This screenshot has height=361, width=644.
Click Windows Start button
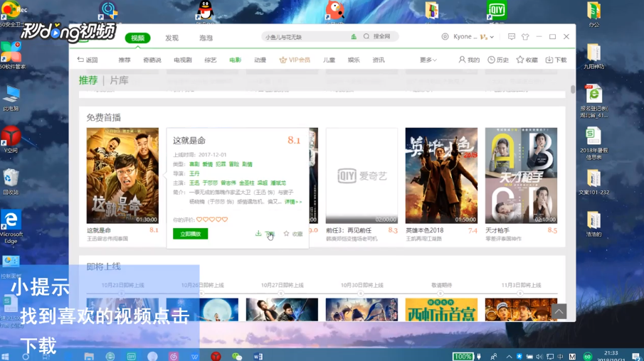tap(6, 357)
